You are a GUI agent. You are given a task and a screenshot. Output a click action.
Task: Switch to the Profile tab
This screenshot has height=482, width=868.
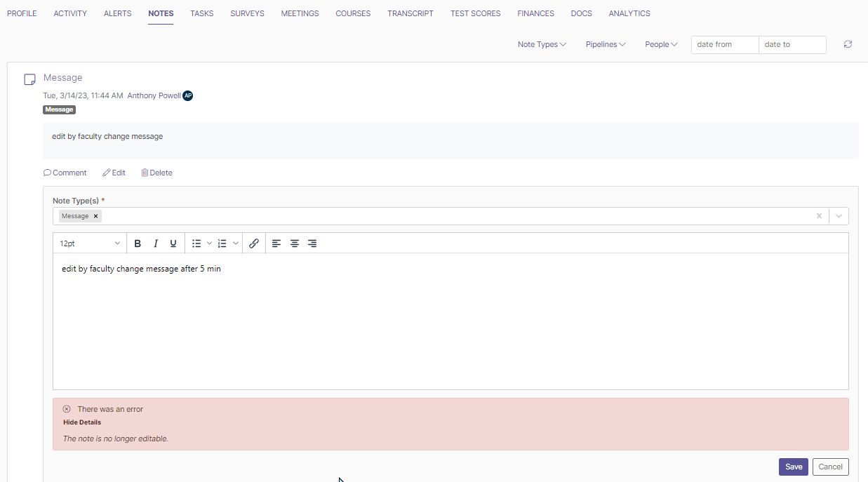click(22, 13)
